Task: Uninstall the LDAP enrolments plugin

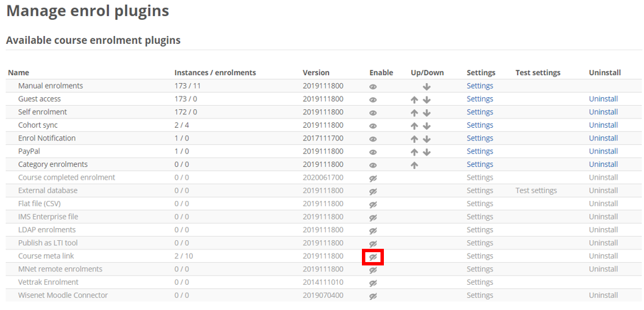Action: [x=603, y=230]
